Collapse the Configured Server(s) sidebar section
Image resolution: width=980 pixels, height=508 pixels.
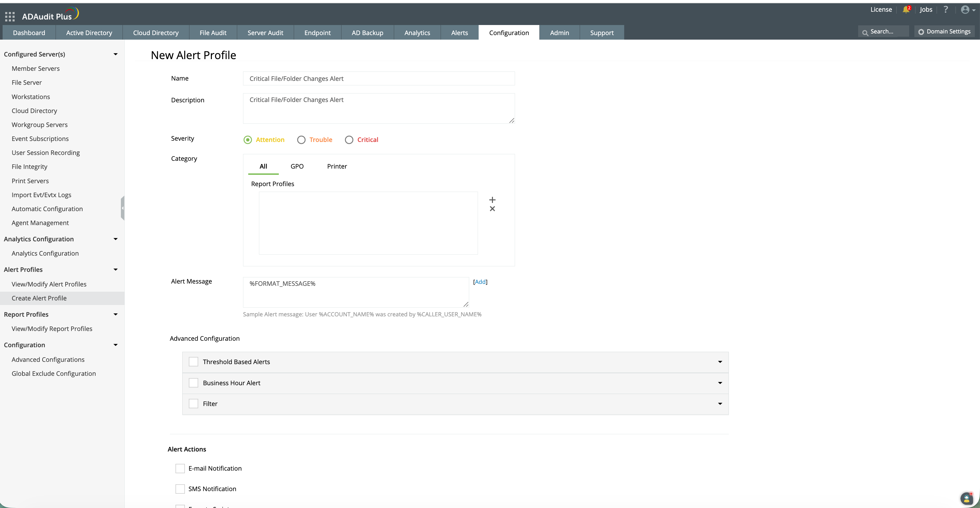point(115,54)
